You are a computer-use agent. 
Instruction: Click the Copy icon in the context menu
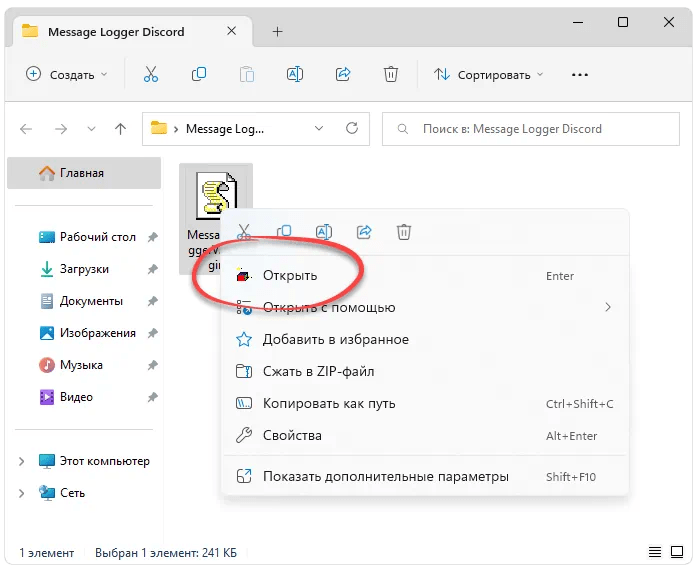pos(284,232)
